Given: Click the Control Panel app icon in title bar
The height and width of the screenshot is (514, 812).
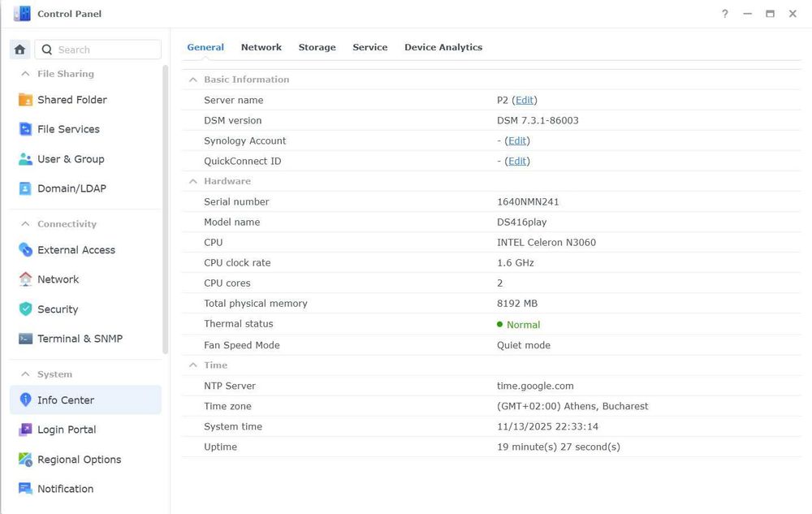Looking at the screenshot, I should click(22, 14).
